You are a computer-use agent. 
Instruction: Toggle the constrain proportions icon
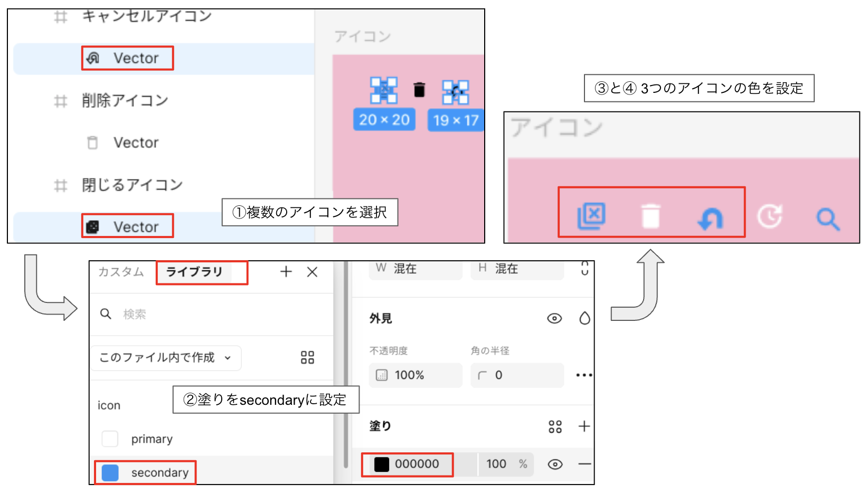584,268
